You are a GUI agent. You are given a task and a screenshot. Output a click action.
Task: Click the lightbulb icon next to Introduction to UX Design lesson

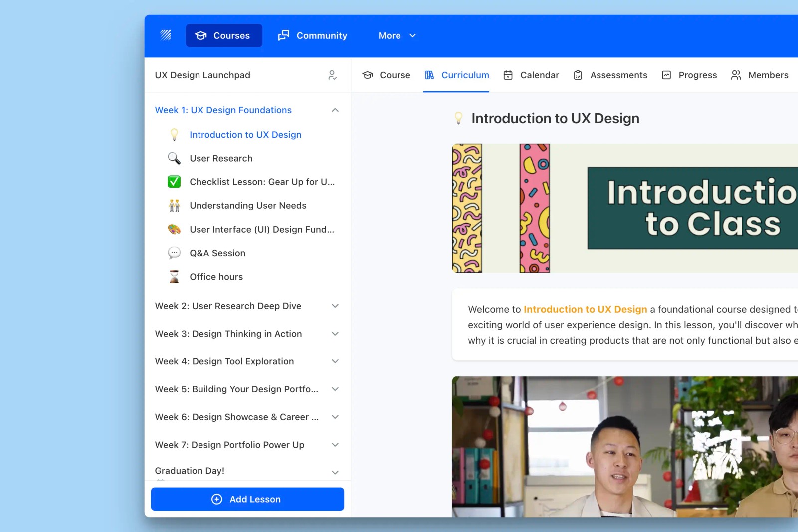[174, 135]
